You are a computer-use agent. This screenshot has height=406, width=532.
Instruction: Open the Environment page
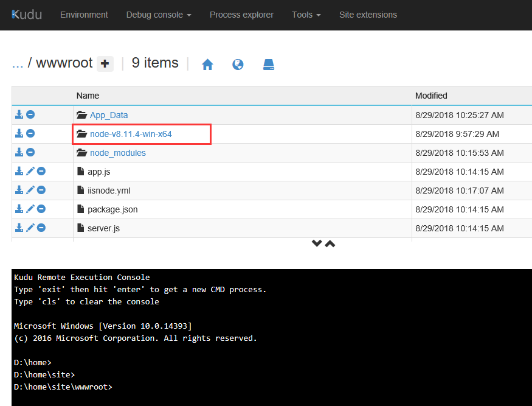(84, 15)
